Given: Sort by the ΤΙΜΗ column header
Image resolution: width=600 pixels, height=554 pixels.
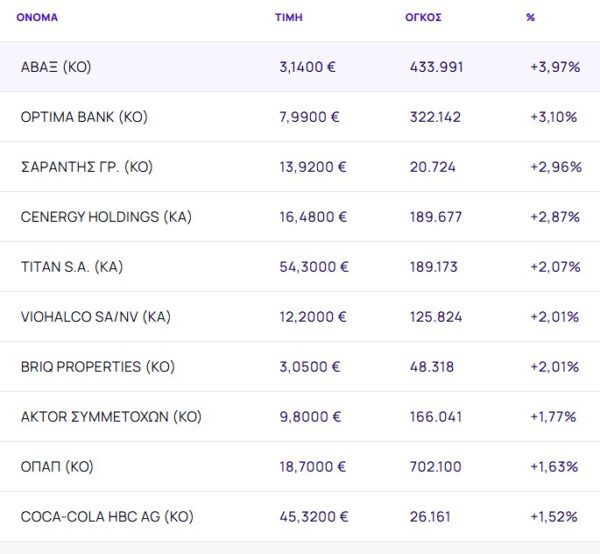Looking at the screenshot, I should coord(288,17).
